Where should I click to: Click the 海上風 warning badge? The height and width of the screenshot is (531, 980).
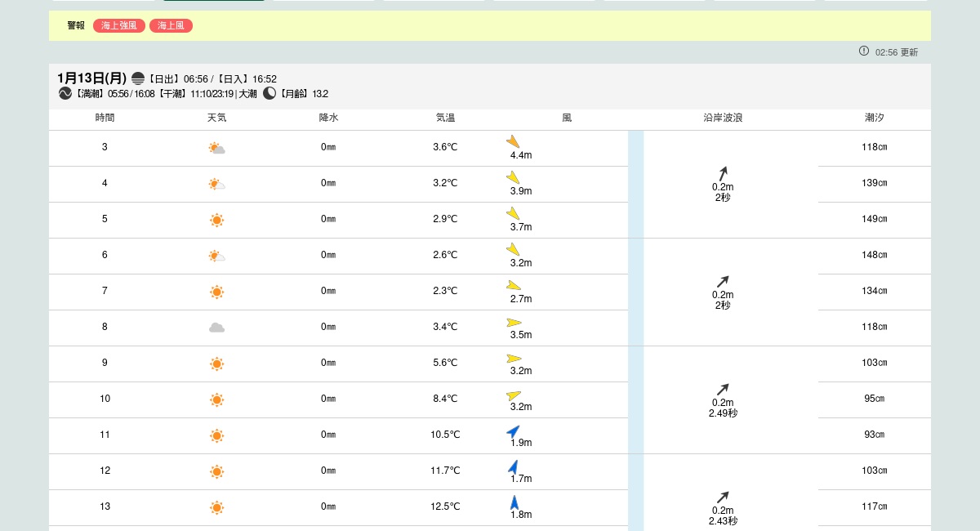point(171,26)
